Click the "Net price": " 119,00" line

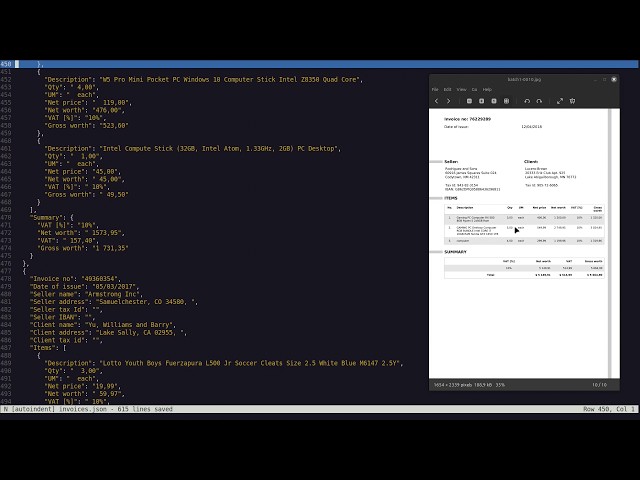point(88,102)
